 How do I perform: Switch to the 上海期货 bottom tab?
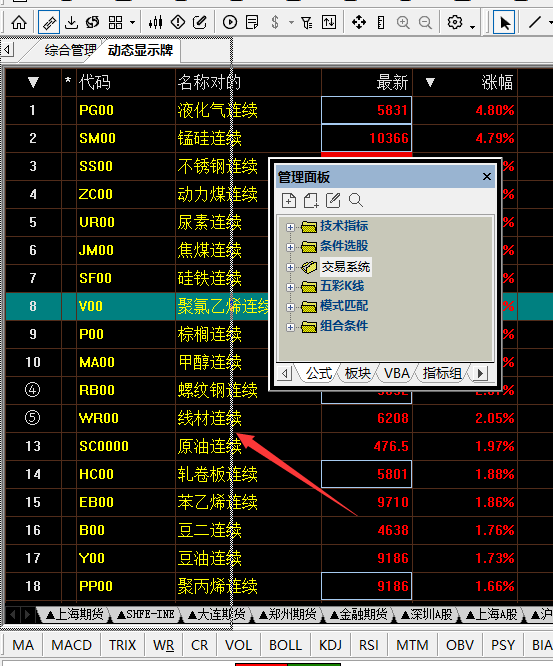tap(75, 614)
